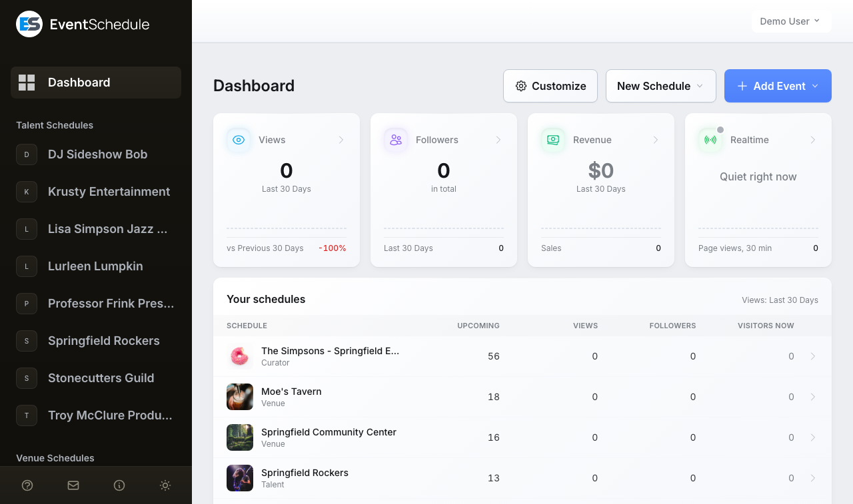Expand the Revenue card chevron
This screenshot has height=504, width=853.
point(656,140)
